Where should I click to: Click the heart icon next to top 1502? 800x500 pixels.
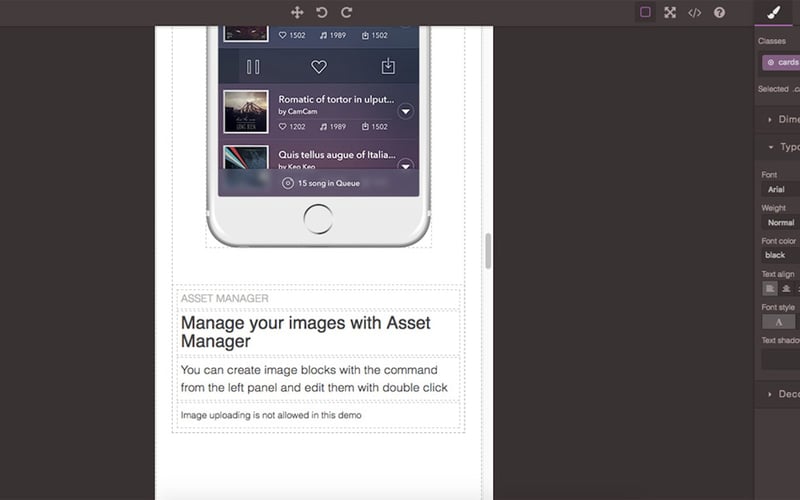(282, 35)
